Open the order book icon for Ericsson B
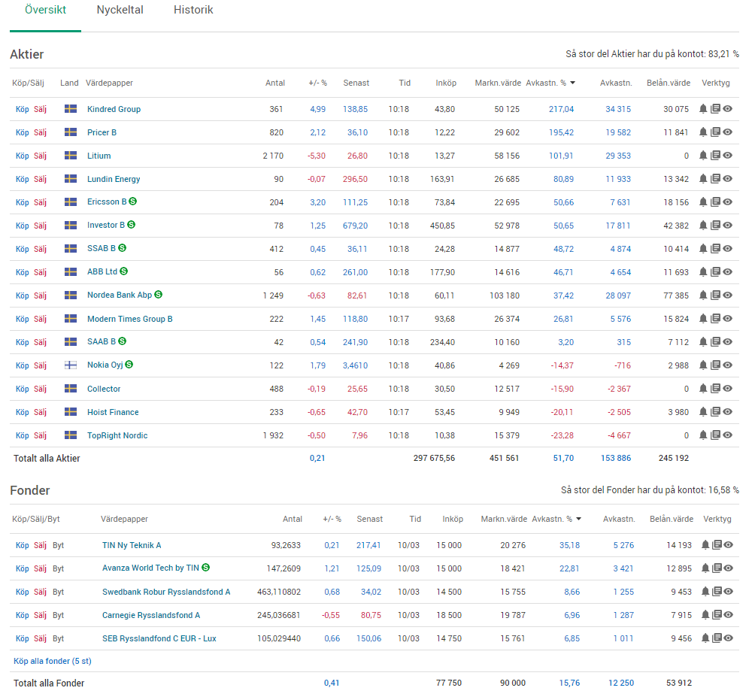 [x=715, y=202]
